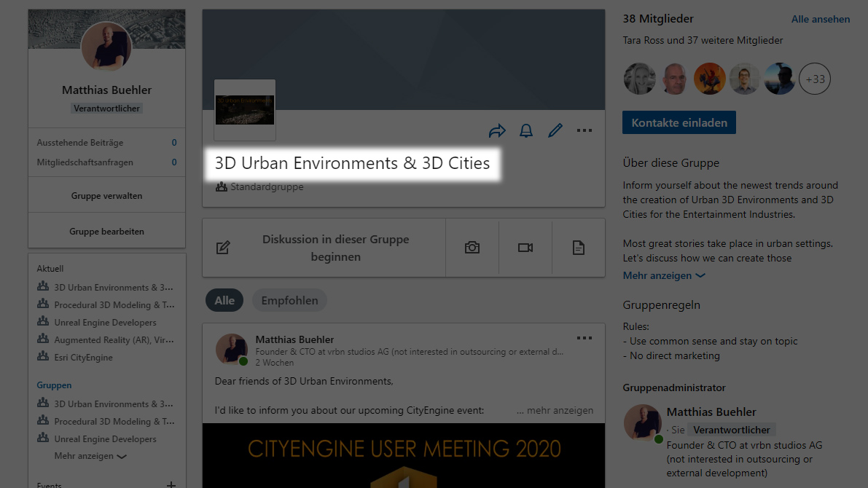Open Procedural 3D Modeling under Aktuell

coord(114,305)
